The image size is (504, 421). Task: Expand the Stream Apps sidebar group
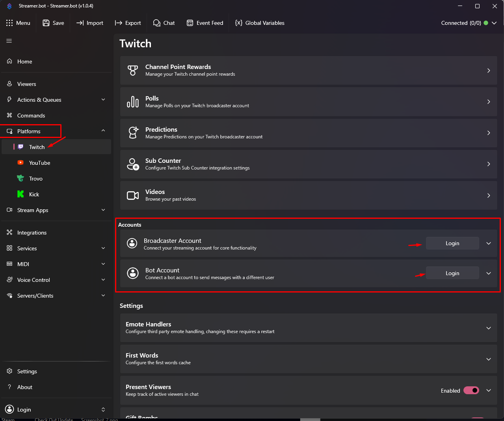click(x=103, y=210)
